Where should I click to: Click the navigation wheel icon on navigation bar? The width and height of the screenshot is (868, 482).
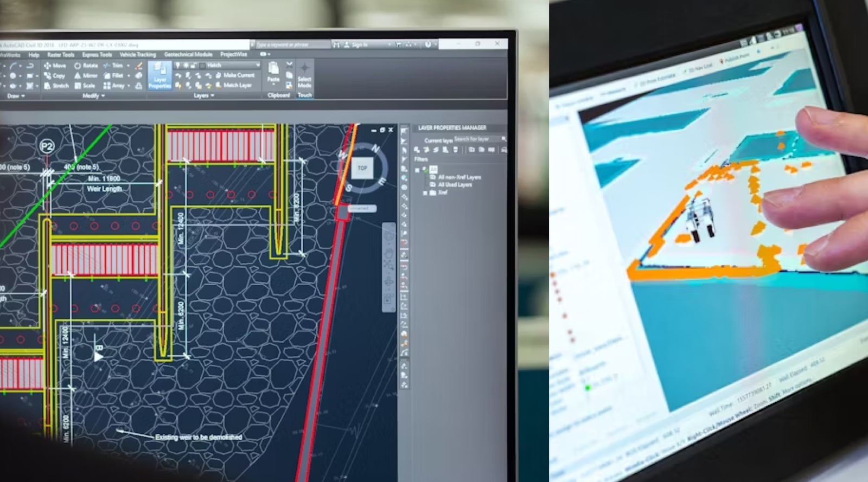388,235
